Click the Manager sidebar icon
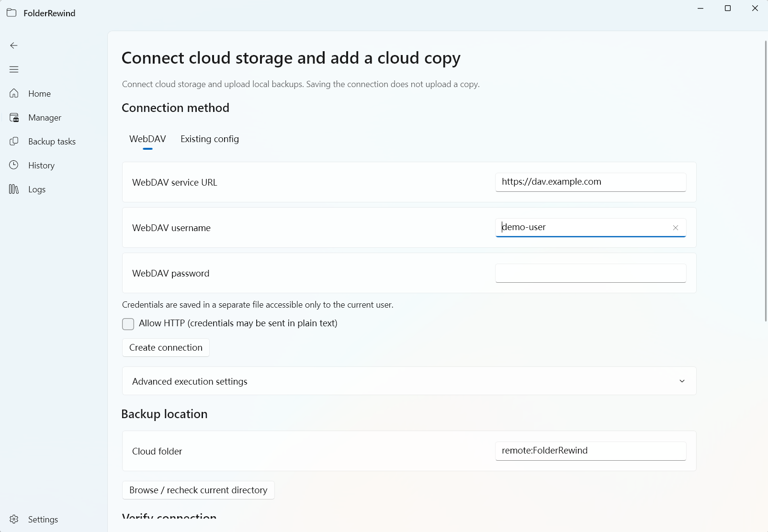The height and width of the screenshot is (532, 768). coord(14,117)
